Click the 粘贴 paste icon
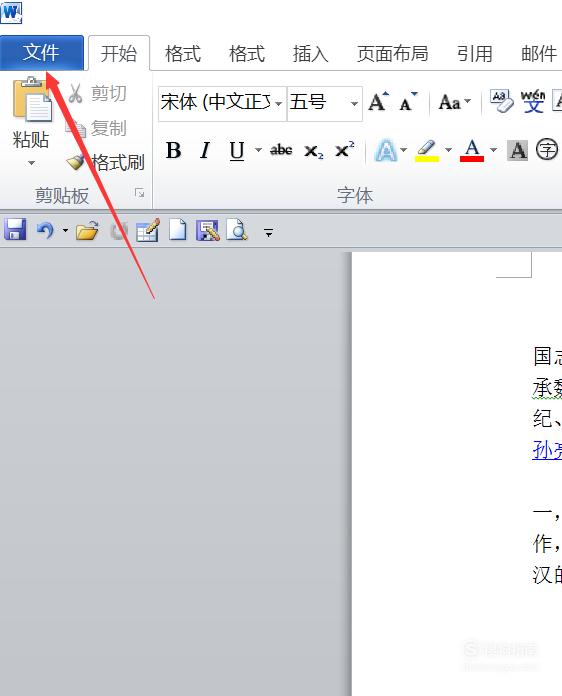 point(31,99)
